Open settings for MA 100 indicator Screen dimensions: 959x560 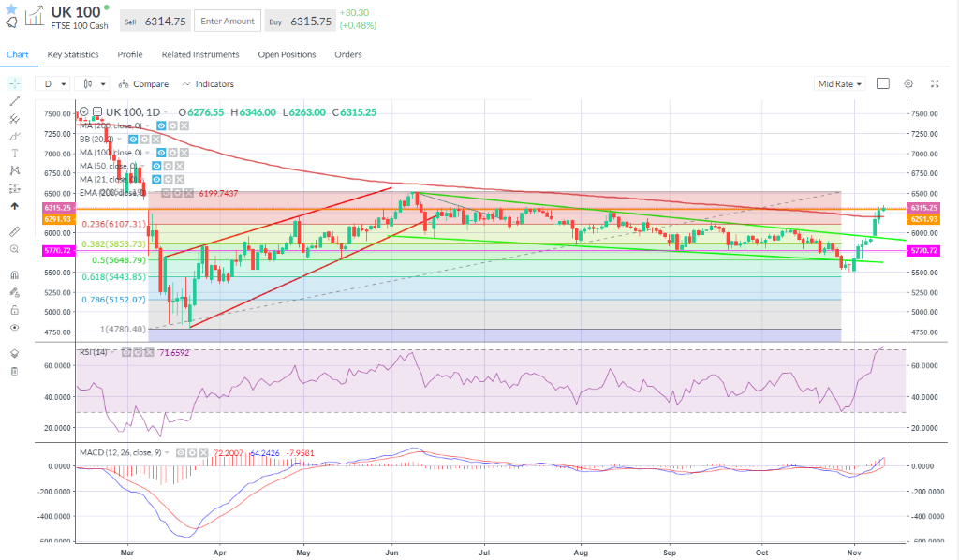click(173, 153)
